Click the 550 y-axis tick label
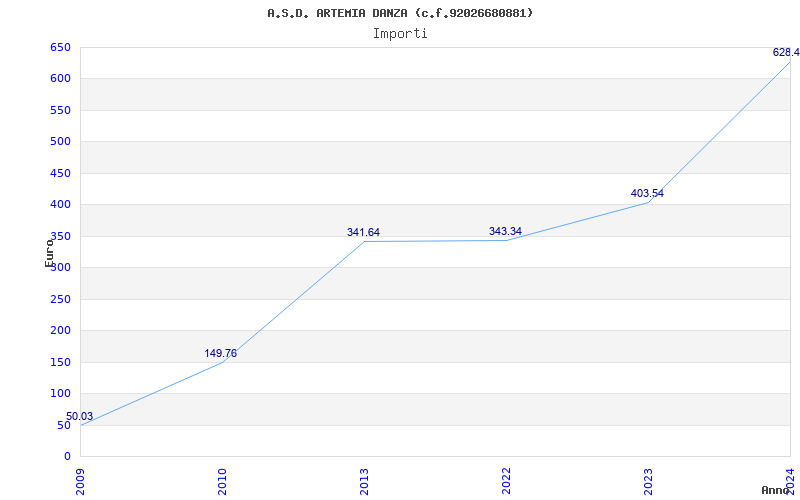 click(x=60, y=110)
